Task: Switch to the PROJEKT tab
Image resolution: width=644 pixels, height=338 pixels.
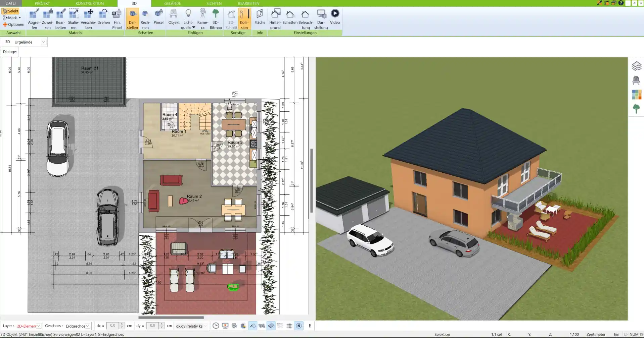Action: coord(42,3)
